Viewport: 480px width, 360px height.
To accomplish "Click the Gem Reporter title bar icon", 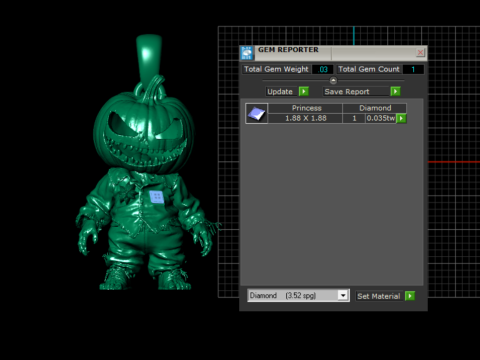I will pos(247,53).
